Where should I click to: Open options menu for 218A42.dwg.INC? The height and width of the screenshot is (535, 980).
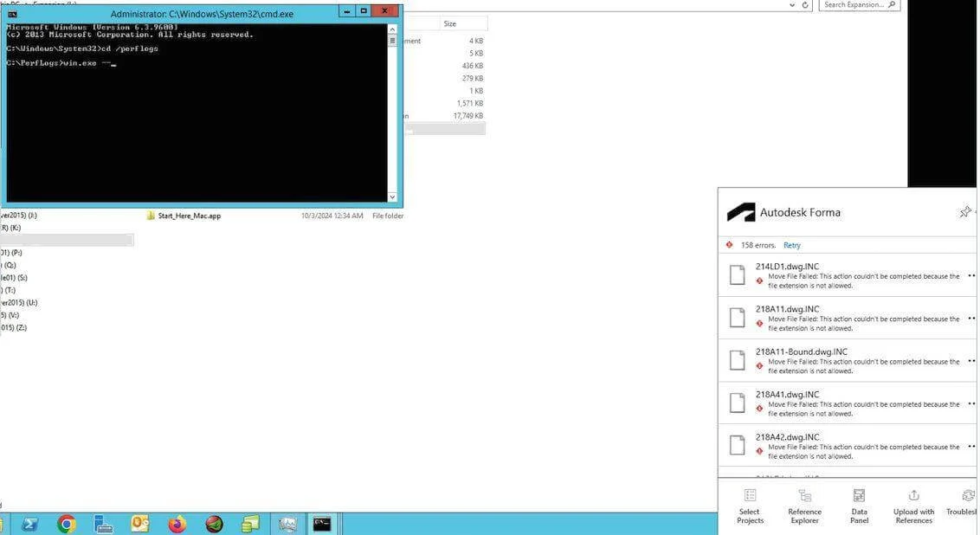[971, 446]
